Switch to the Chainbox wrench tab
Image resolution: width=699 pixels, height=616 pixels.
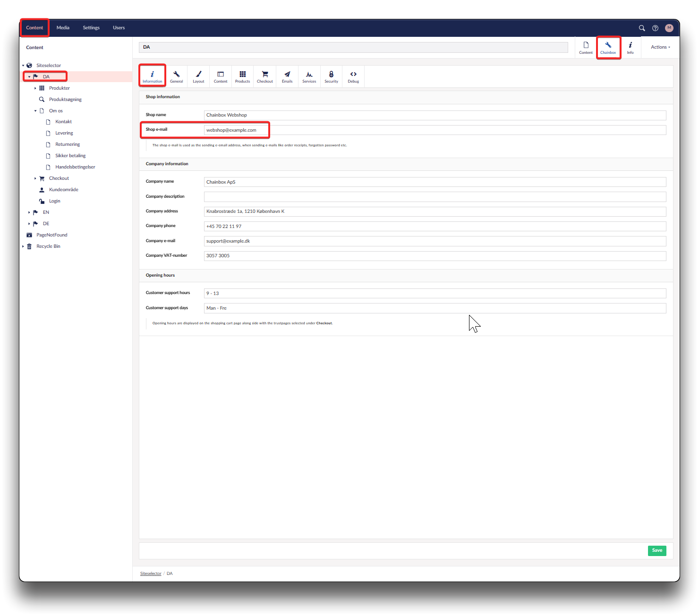tap(608, 47)
